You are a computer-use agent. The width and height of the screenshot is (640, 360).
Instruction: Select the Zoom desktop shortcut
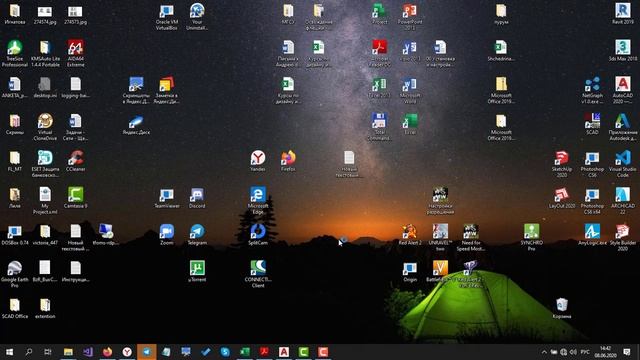[167, 235]
